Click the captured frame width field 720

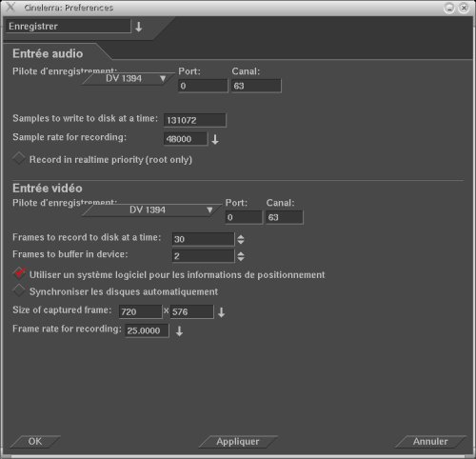(x=140, y=311)
